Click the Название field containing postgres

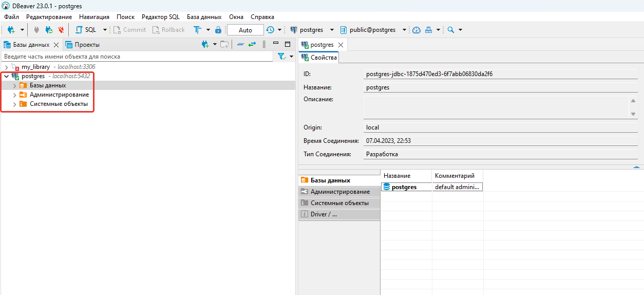tap(501, 87)
